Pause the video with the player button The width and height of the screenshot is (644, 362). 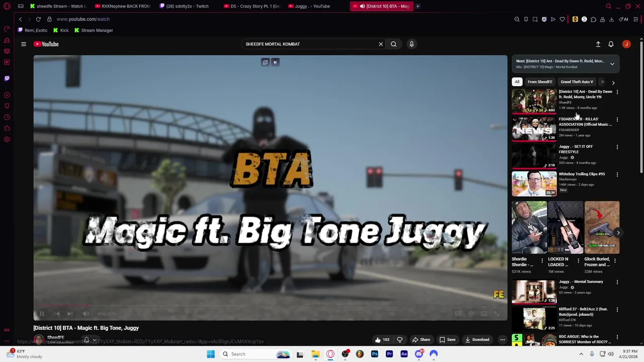tap(42, 314)
